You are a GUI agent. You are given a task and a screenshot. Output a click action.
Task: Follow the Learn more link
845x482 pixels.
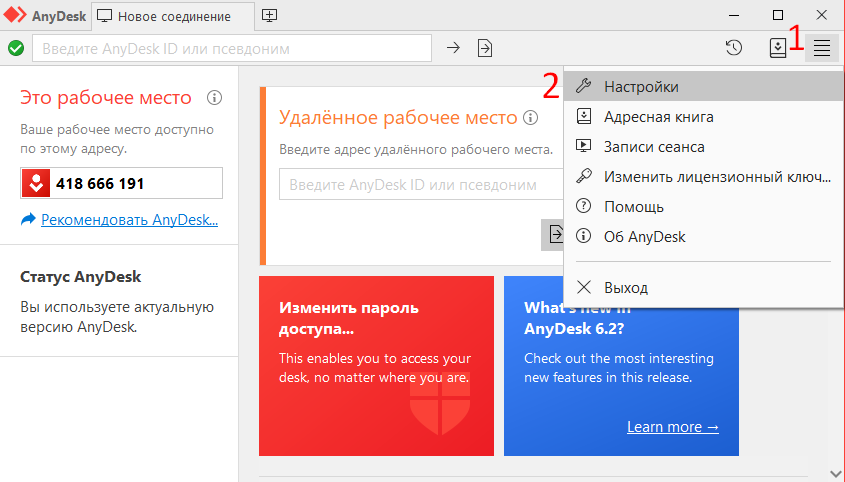point(672,427)
